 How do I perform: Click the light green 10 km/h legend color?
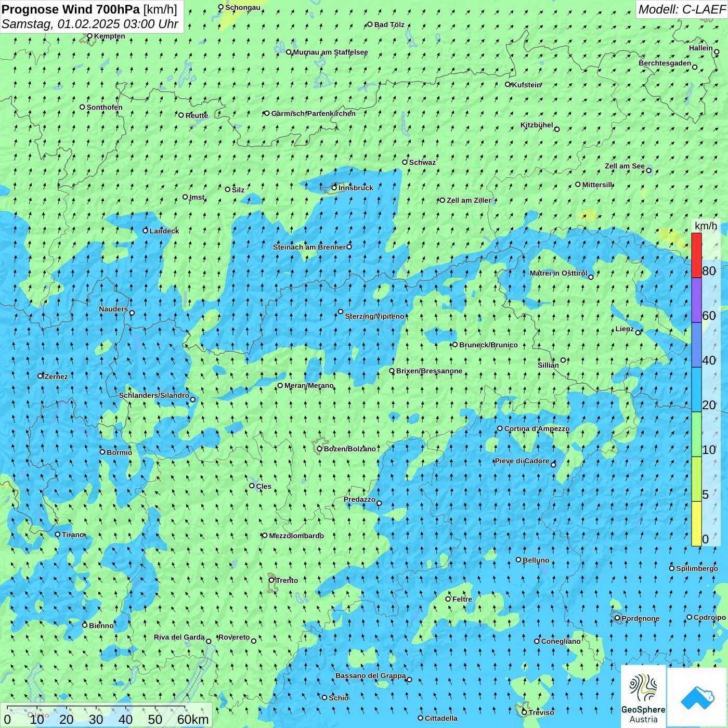(x=696, y=434)
